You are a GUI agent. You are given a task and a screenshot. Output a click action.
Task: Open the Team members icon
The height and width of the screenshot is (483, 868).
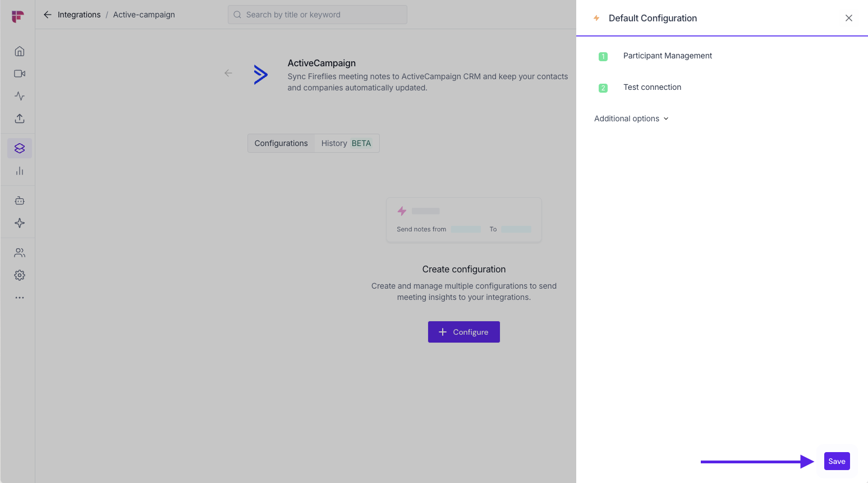pyautogui.click(x=20, y=253)
